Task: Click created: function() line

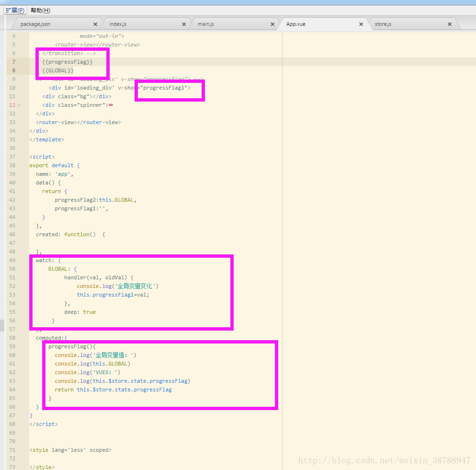Action: [x=70, y=235]
